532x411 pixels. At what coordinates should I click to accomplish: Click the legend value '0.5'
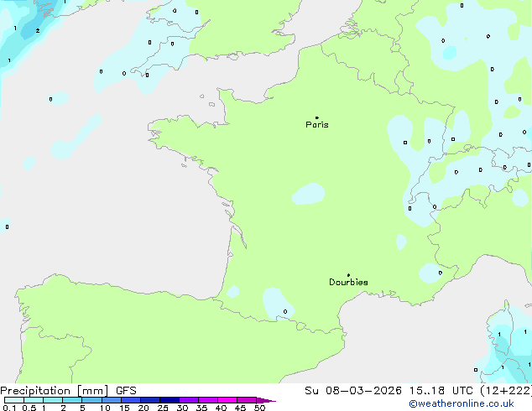tap(29, 408)
